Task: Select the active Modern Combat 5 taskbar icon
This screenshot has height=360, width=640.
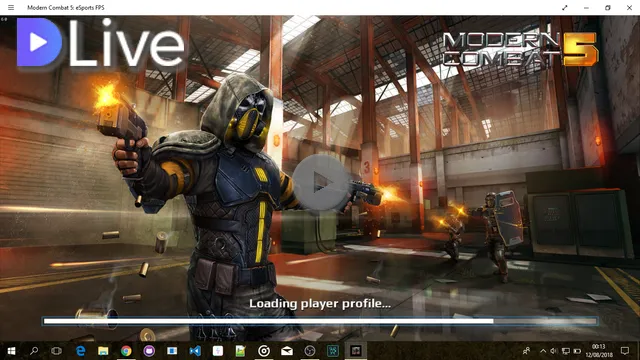Action: coord(356,351)
